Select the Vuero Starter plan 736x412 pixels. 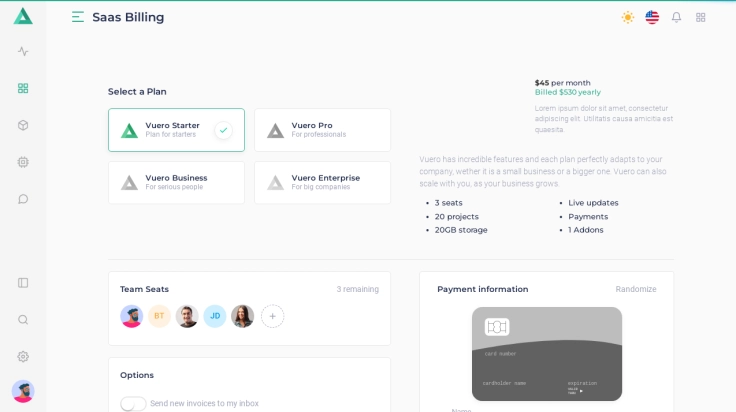coord(176,130)
